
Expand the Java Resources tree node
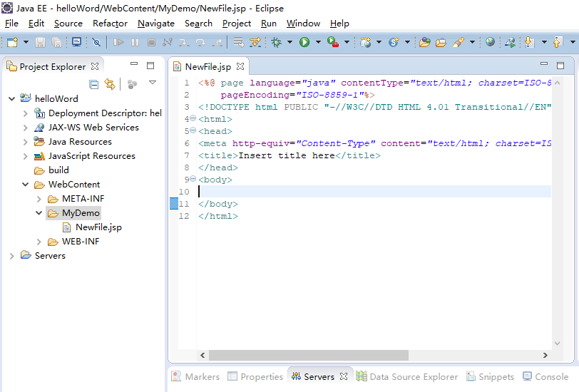pos(25,142)
